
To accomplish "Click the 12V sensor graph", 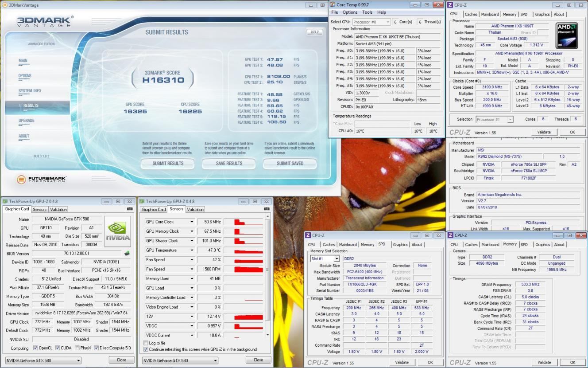I will [244, 317].
